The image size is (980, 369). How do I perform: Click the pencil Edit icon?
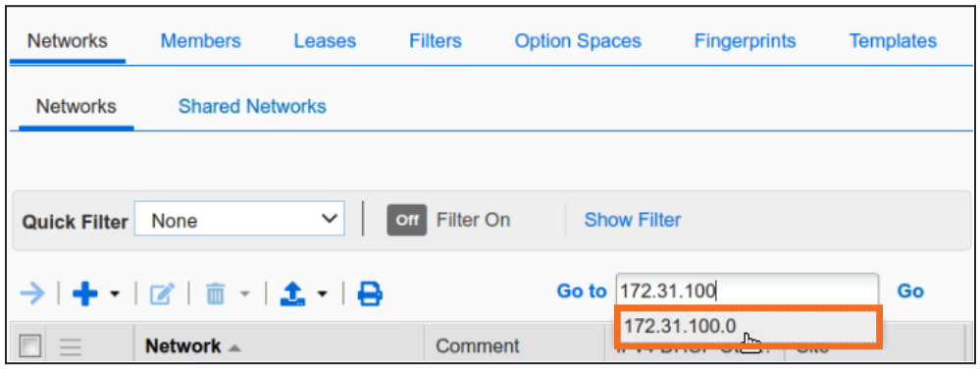point(162,293)
